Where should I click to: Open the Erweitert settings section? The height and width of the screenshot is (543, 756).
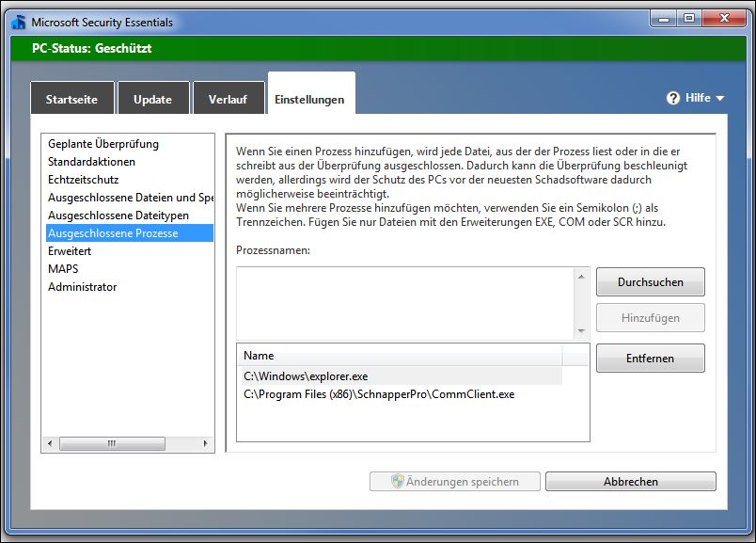pyautogui.click(x=70, y=251)
